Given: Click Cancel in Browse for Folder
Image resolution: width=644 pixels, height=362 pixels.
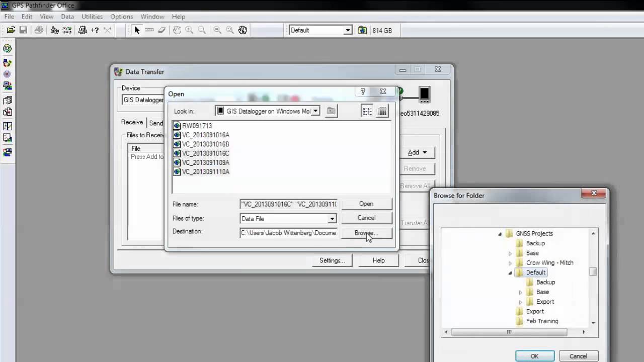Looking at the screenshot, I should (578, 356).
